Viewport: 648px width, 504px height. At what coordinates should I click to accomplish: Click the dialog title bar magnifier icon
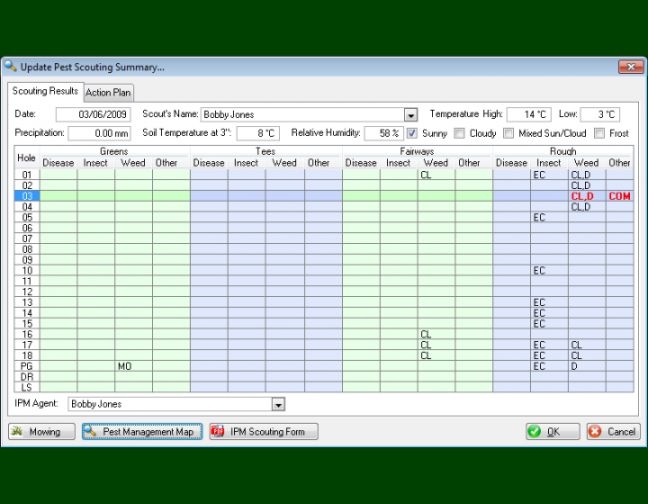pos(11,67)
